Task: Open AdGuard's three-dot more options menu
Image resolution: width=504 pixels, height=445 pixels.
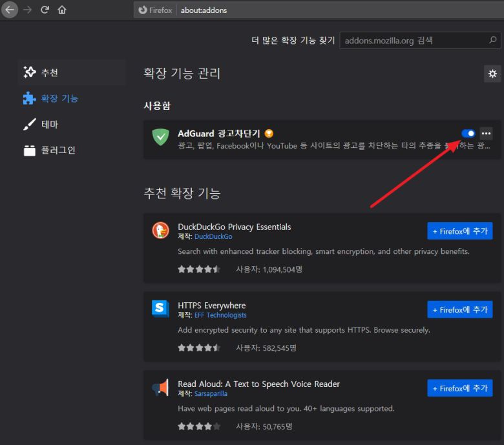Action: point(487,134)
